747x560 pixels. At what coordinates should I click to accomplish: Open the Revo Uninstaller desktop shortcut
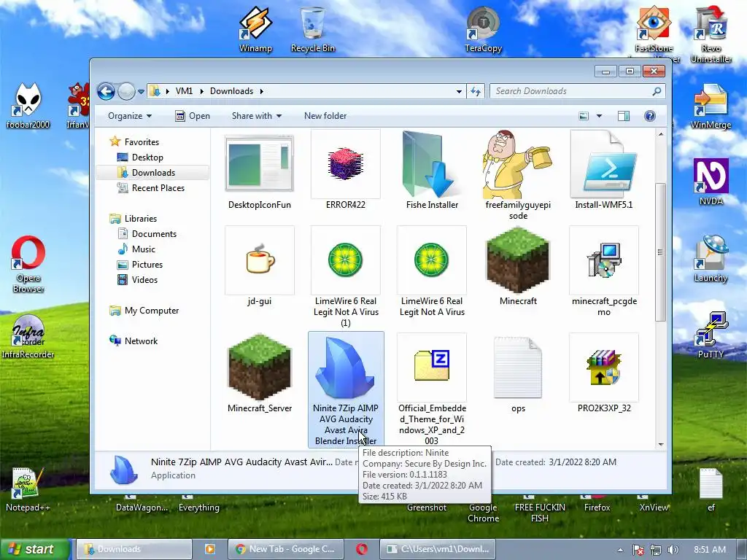pyautogui.click(x=711, y=34)
